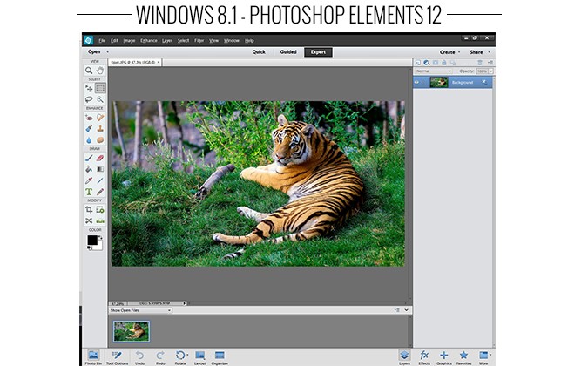The height and width of the screenshot is (366, 588).
Task: Activate the Horizontal Type tool
Action: pos(89,192)
